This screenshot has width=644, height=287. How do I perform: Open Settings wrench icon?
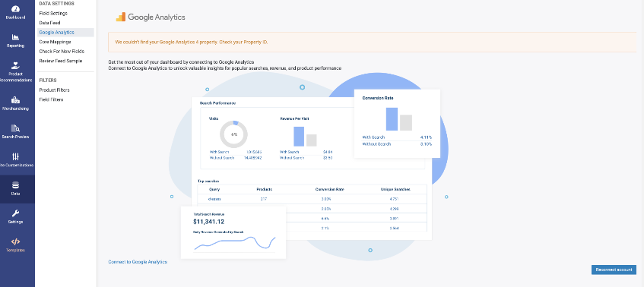point(15,213)
